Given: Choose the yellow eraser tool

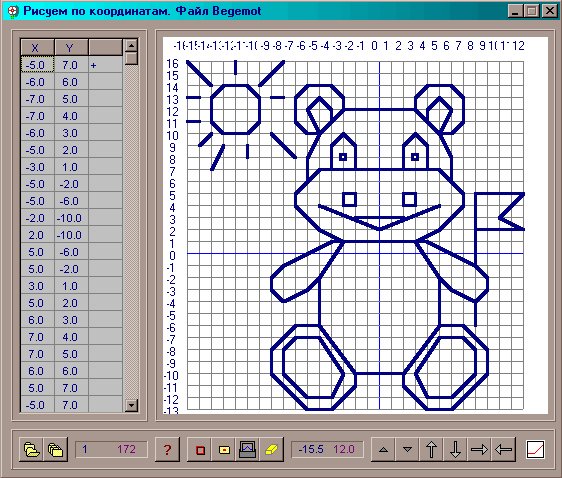Looking at the screenshot, I should pyautogui.click(x=272, y=449).
